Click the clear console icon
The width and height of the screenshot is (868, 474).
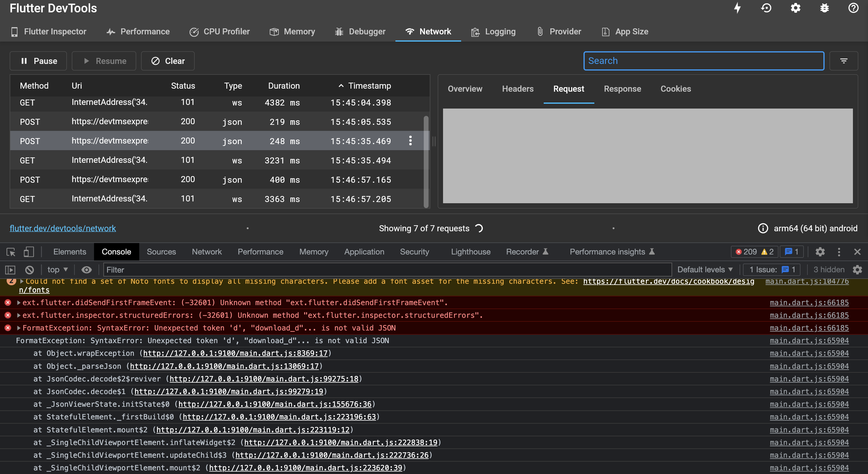tap(29, 269)
